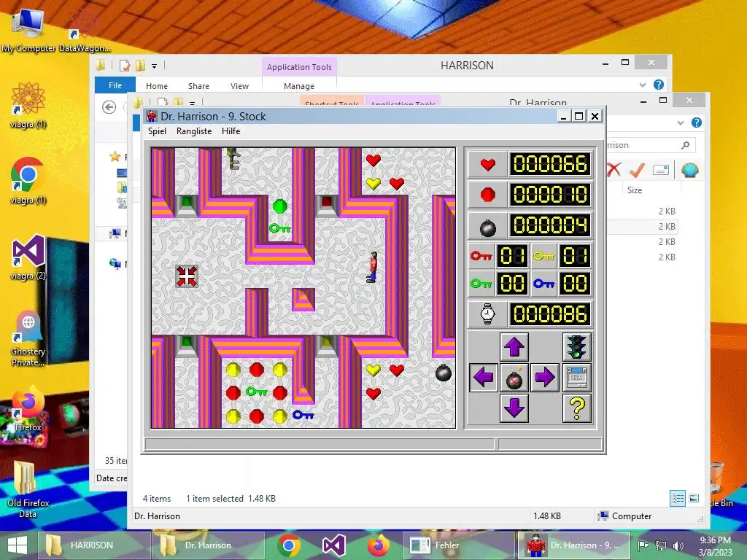Click the red X delete icon

pyautogui.click(x=614, y=169)
